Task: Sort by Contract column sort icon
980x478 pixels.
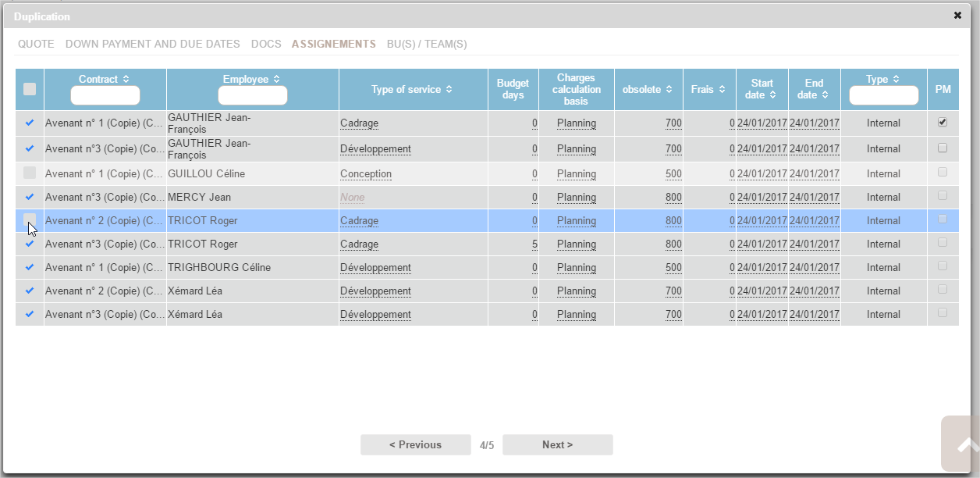Action: coord(126,80)
